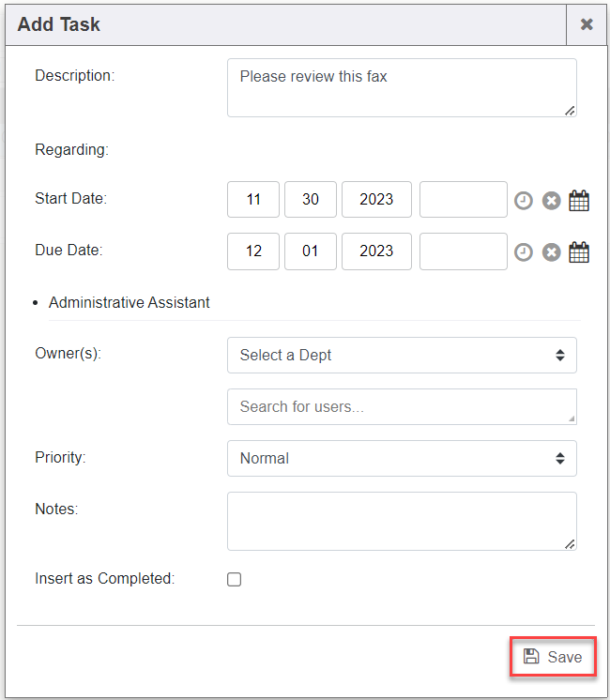Expand the Priority dropdown set to Normal
The width and height of the screenshot is (610, 700).
point(402,458)
